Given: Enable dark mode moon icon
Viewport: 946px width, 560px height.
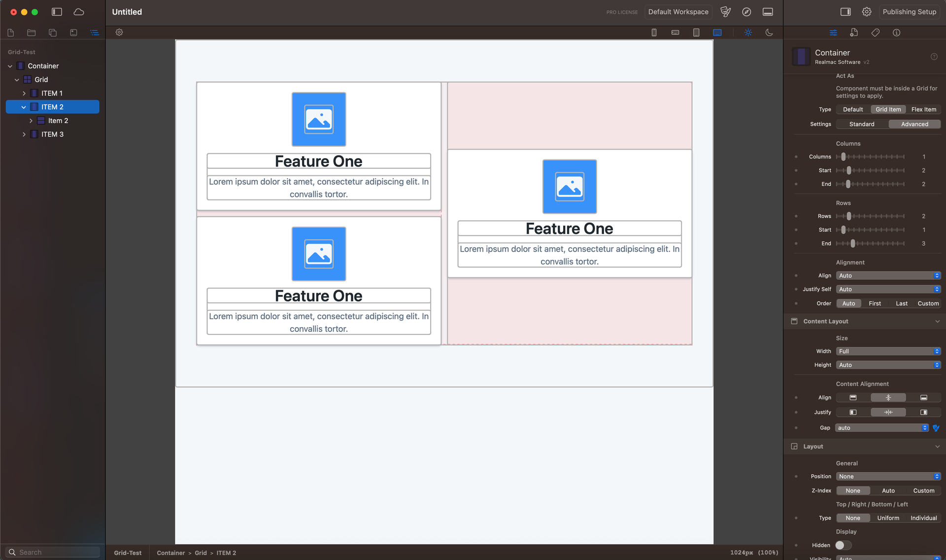Looking at the screenshot, I should [769, 33].
